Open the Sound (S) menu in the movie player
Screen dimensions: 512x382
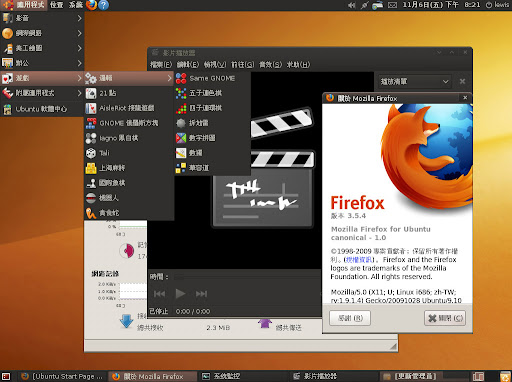[x=270, y=65]
